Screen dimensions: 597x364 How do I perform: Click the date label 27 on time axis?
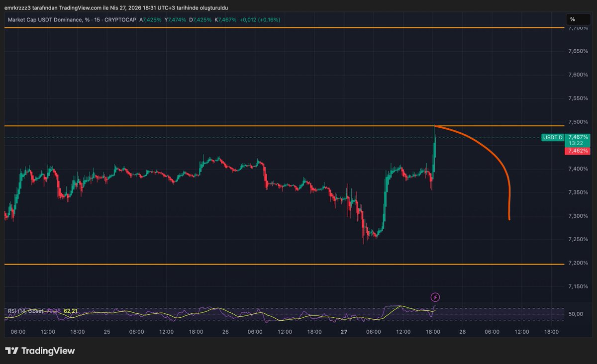[343, 331]
